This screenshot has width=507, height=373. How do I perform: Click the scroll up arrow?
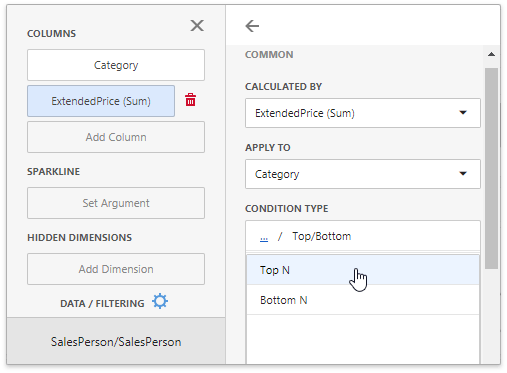click(x=491, y=54)
